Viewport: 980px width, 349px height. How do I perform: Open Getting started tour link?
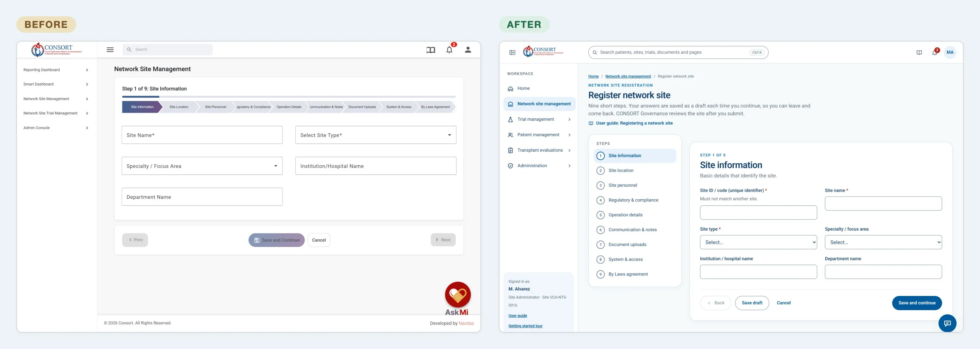525,326
